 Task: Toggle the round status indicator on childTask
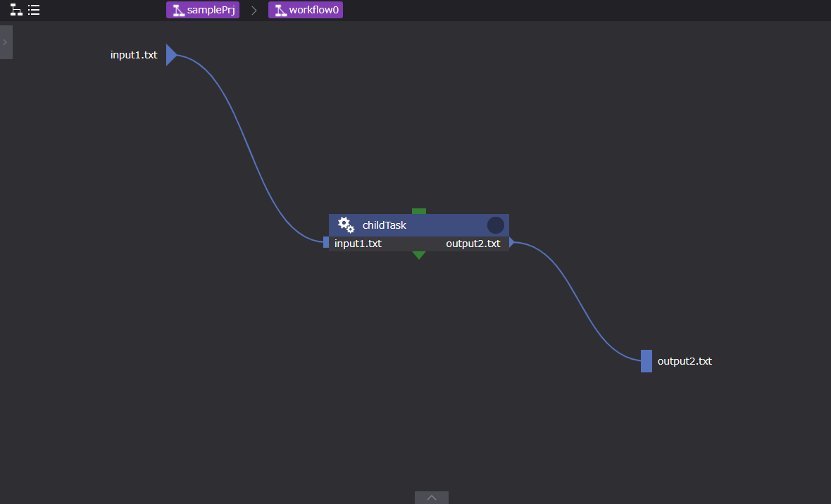click(x=496, y=225)
